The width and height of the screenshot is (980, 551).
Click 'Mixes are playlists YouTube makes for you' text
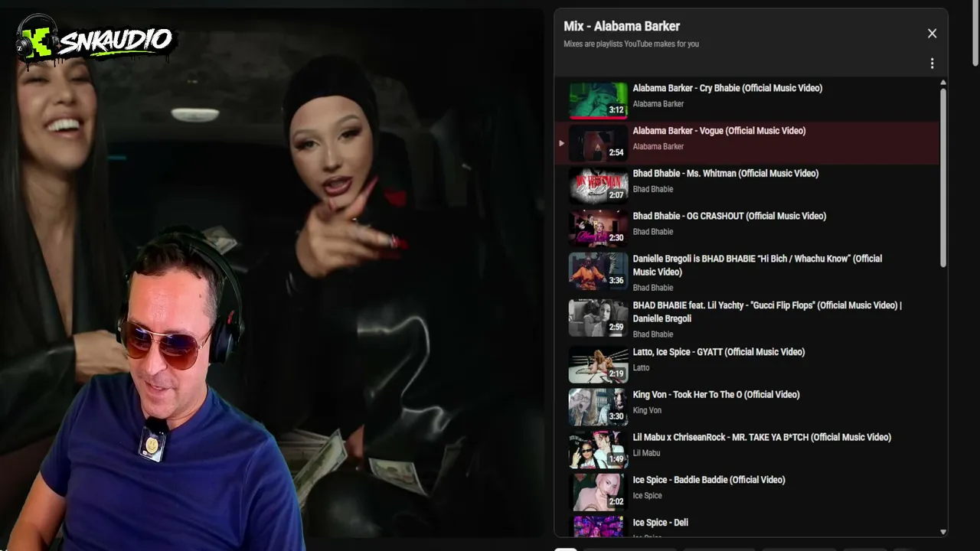[x=631, y=44]
